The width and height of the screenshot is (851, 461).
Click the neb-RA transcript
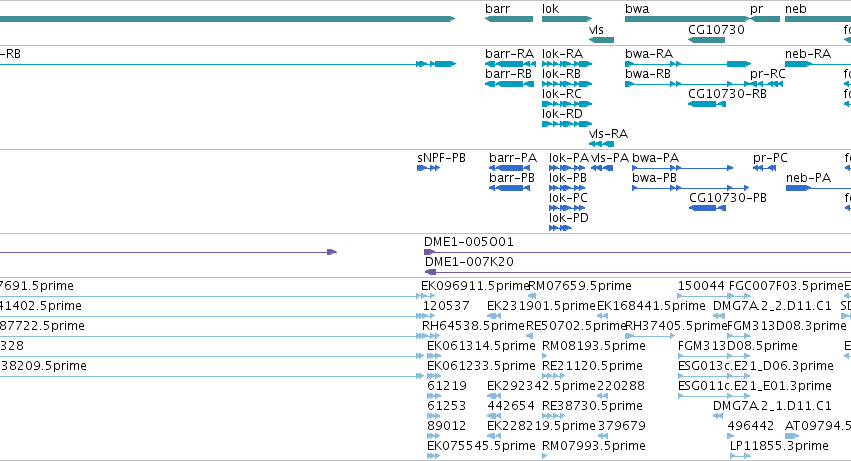coord(818,64)
